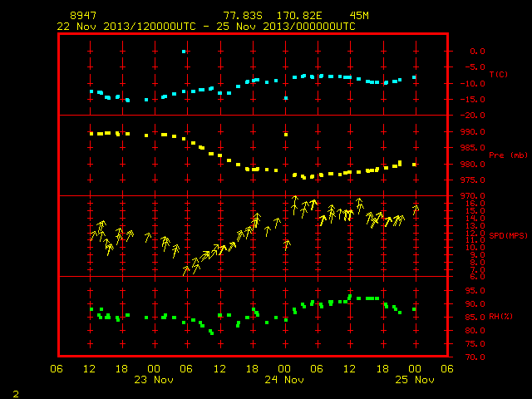Click the 25 Nov date label

point(415,380)
